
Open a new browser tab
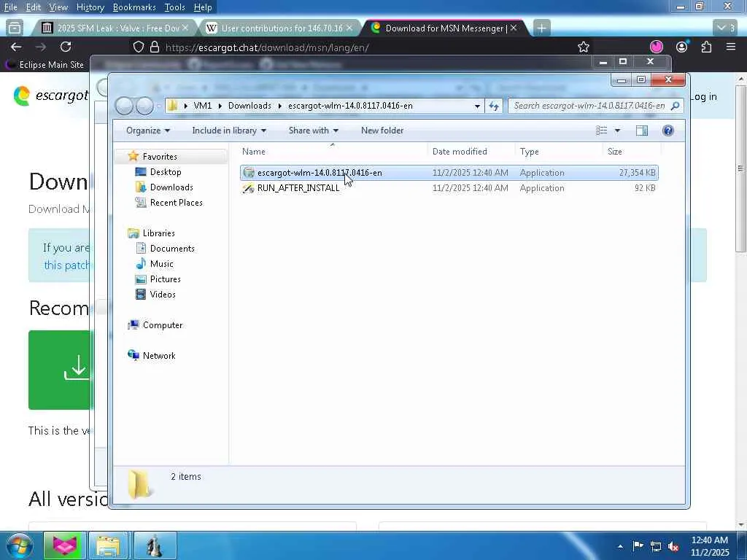tap(541, 28)
